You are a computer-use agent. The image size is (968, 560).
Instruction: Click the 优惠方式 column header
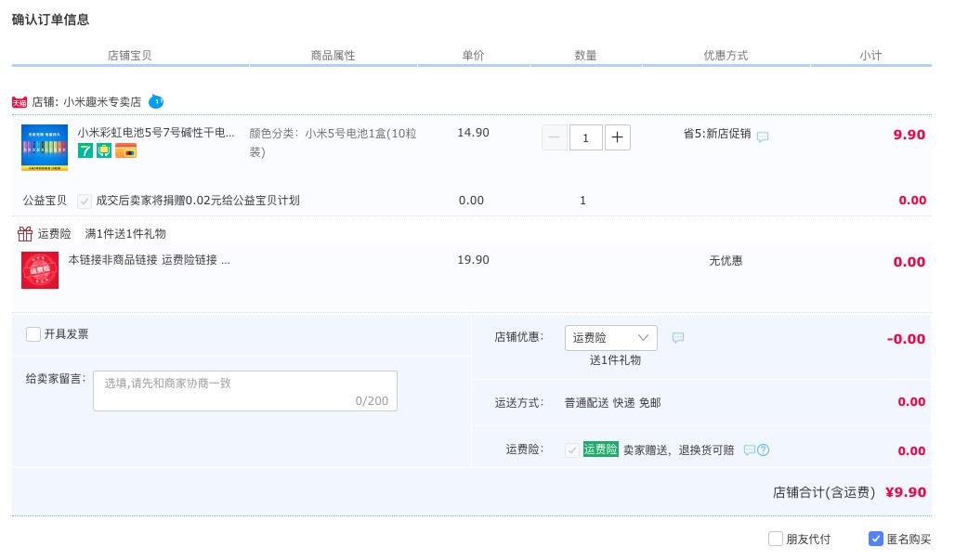click(726, 56)
